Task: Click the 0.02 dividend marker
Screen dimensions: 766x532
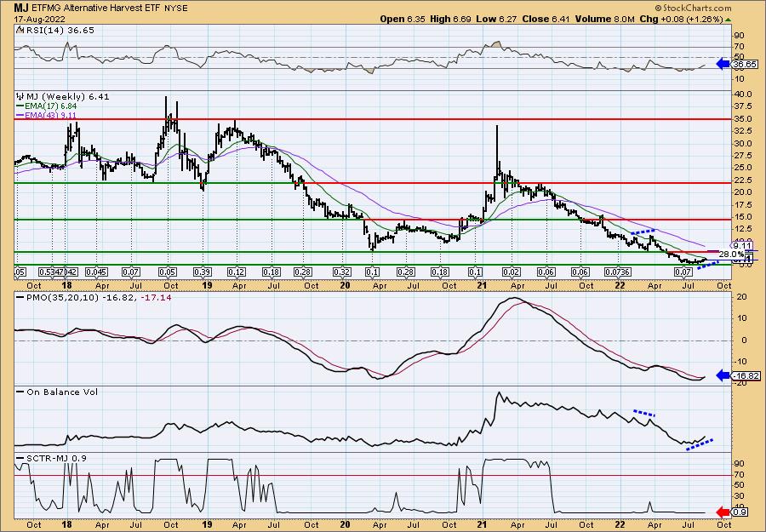Action: click(511, 272)
